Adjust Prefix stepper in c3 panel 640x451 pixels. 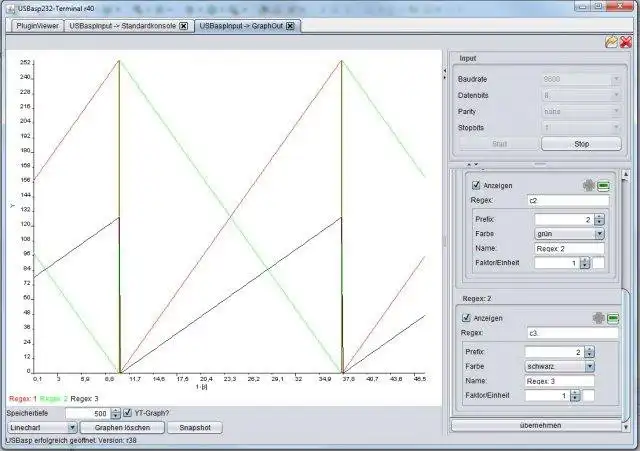(x=589, y=352)
